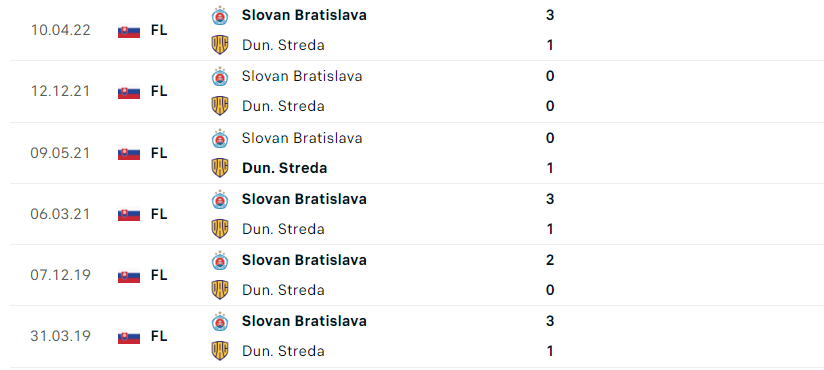Click Slovakia flag in 07.12.19 row
The image size is (824, 370).
click(x=129, y=276)
